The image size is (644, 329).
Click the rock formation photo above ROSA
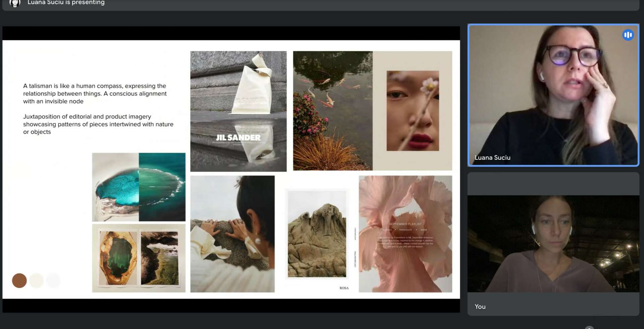(x=317, y=234)
